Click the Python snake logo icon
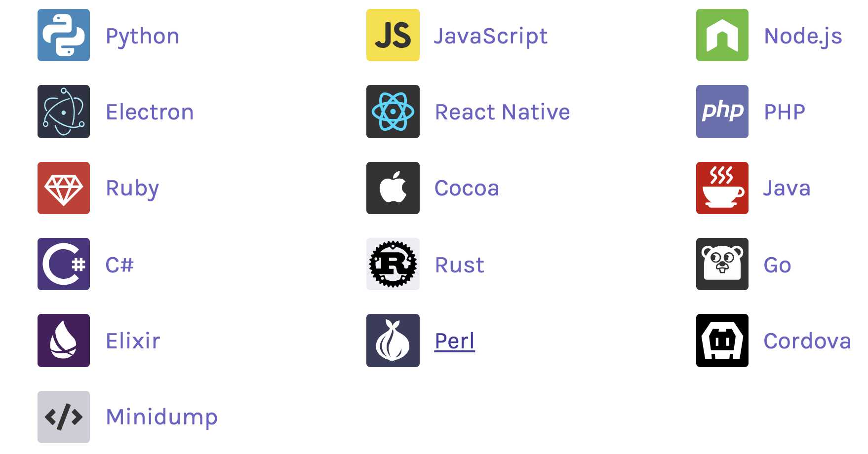The image size is (868, 454). [x=64, y=35]
